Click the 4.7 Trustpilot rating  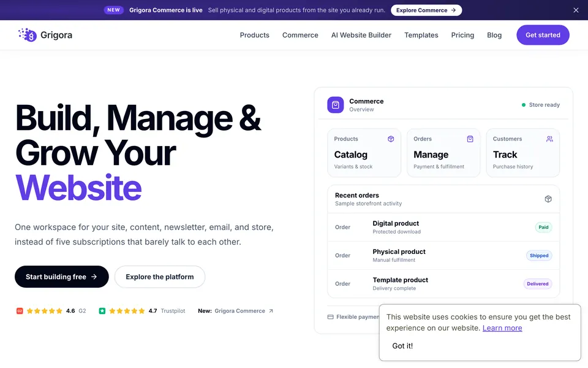(x=141, y=311)
